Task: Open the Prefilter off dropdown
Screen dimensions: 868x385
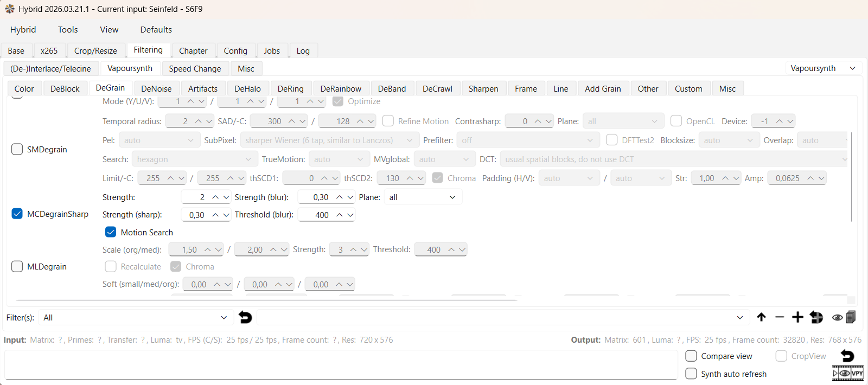Action: [528, 140]
